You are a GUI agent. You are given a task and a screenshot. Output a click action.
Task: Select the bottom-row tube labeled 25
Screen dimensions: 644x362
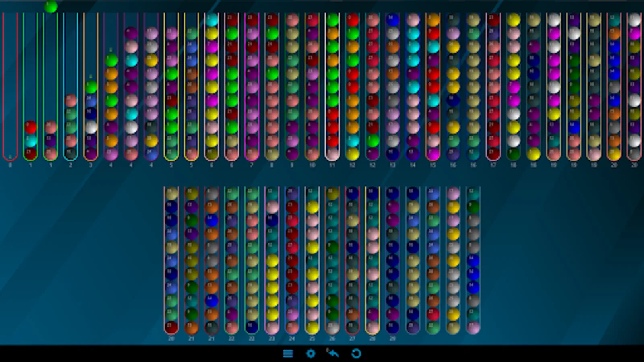point(312,261)
